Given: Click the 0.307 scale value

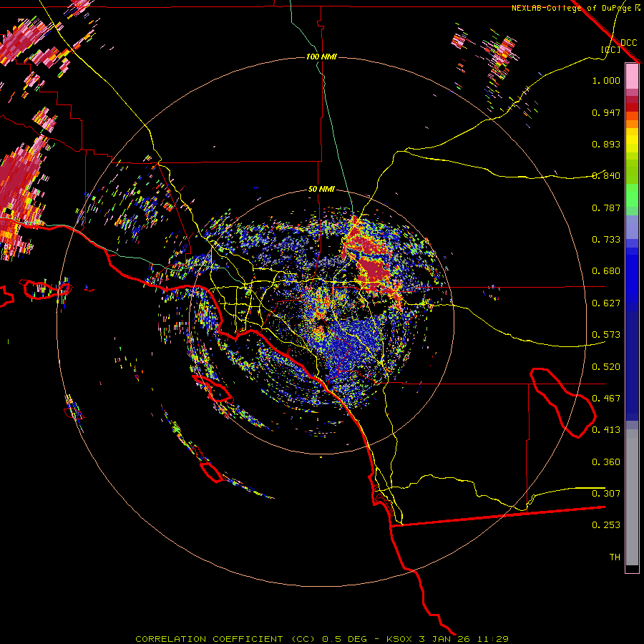Looking at the screenshot, I should (606, 494).
